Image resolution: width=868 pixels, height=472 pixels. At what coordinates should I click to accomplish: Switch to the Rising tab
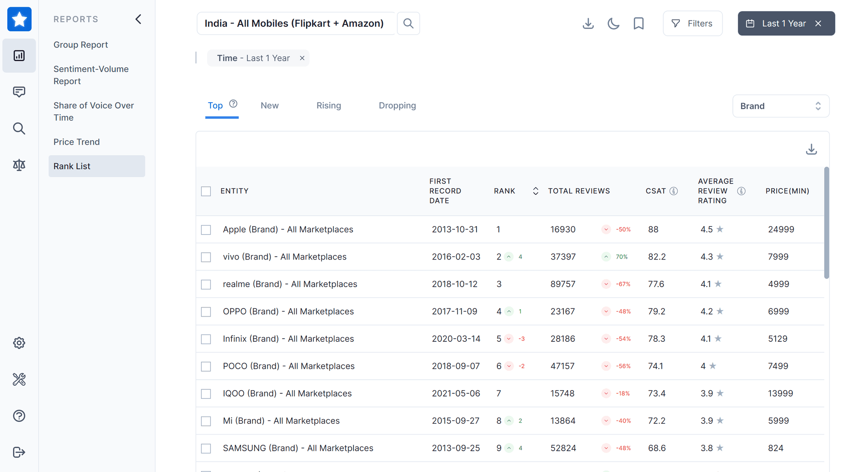pos(329,105)
